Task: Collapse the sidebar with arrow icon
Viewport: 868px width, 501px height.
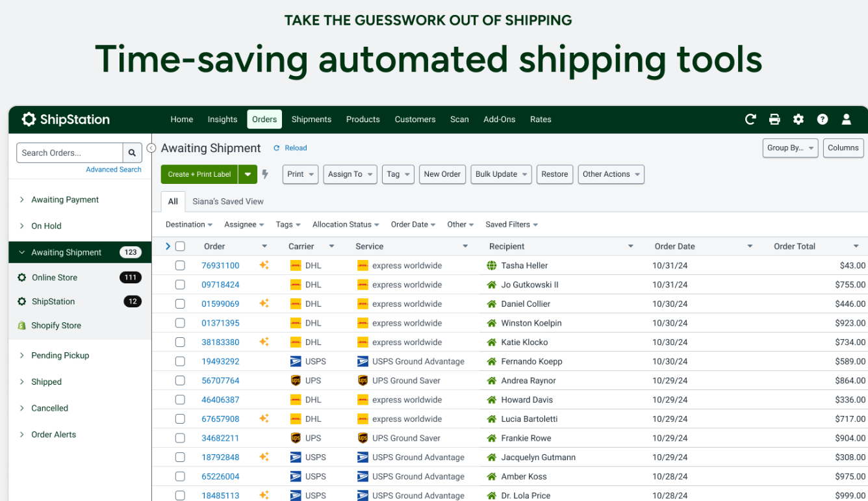Action: click(151, 148)
